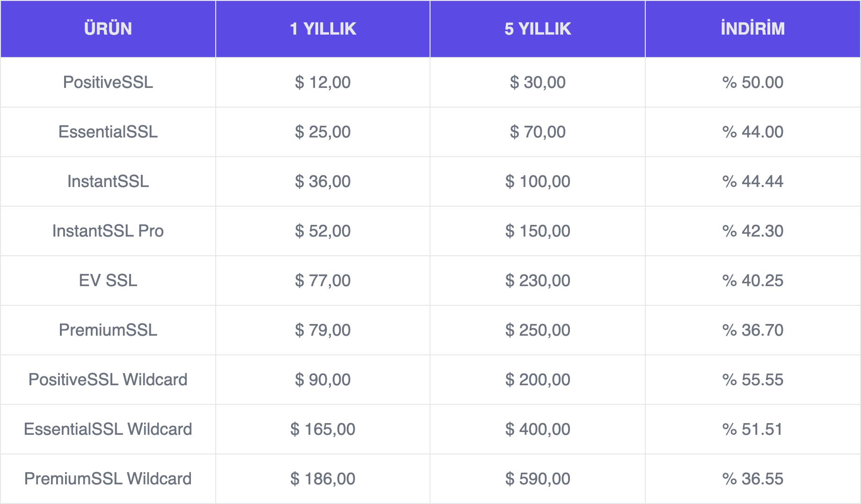
Task: Select the $ 100,00 five-year price
Action: tap(538, 181)
